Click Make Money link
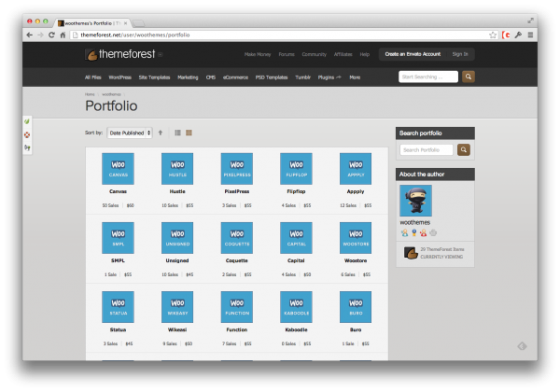 pos(258,55)
